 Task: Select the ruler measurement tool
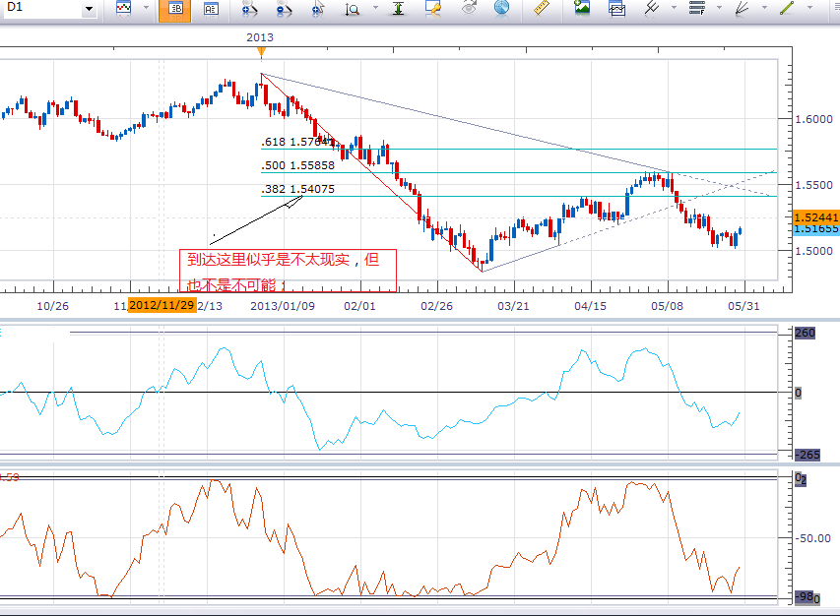point(542,8)
